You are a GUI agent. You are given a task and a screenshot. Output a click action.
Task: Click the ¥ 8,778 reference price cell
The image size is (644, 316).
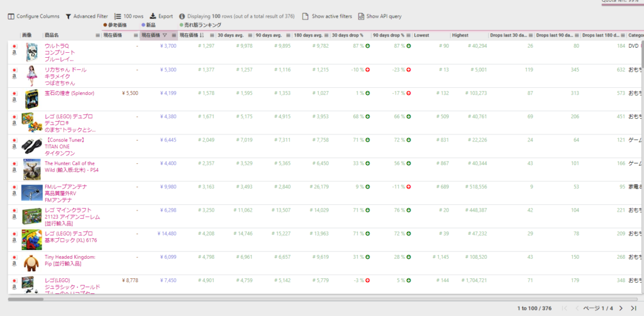point(130,280)
